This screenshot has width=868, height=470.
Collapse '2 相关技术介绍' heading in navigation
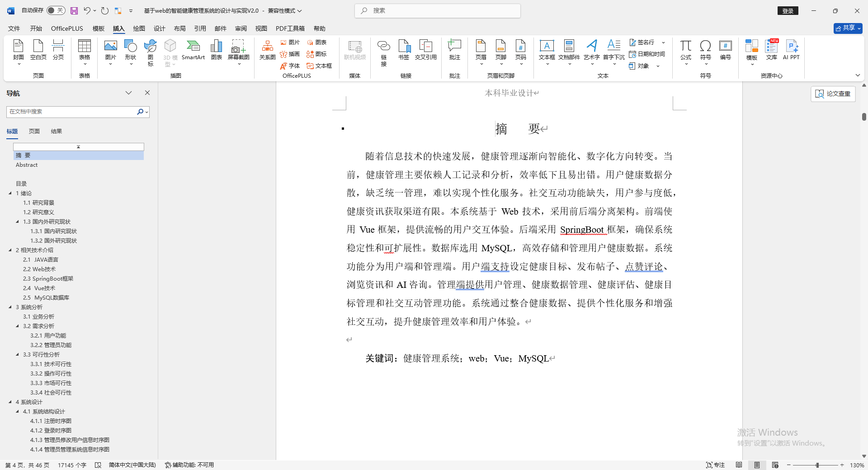pos(10,250)
